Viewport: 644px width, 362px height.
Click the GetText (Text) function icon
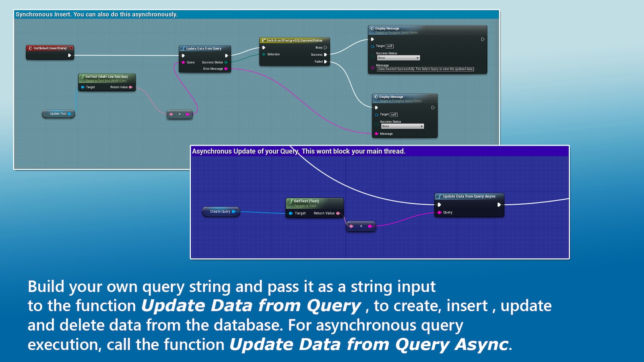[x=291, y=201]
